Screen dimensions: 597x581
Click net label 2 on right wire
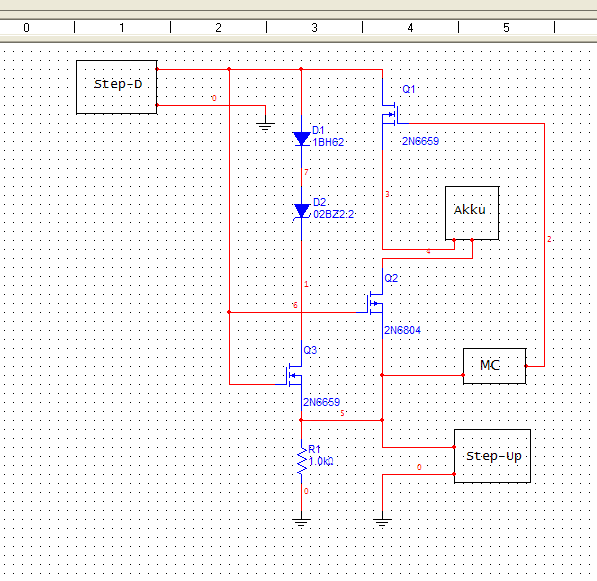549,239
